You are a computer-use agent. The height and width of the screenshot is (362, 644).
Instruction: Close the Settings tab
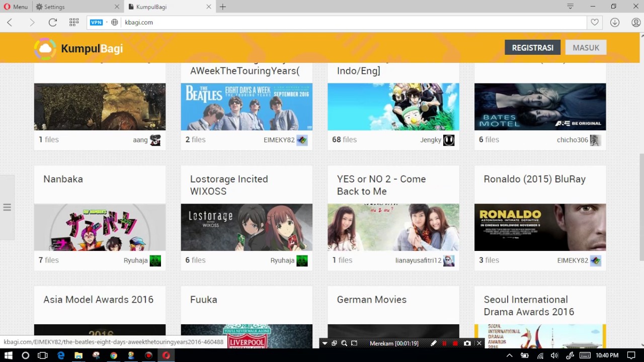[x=117, y=7]
